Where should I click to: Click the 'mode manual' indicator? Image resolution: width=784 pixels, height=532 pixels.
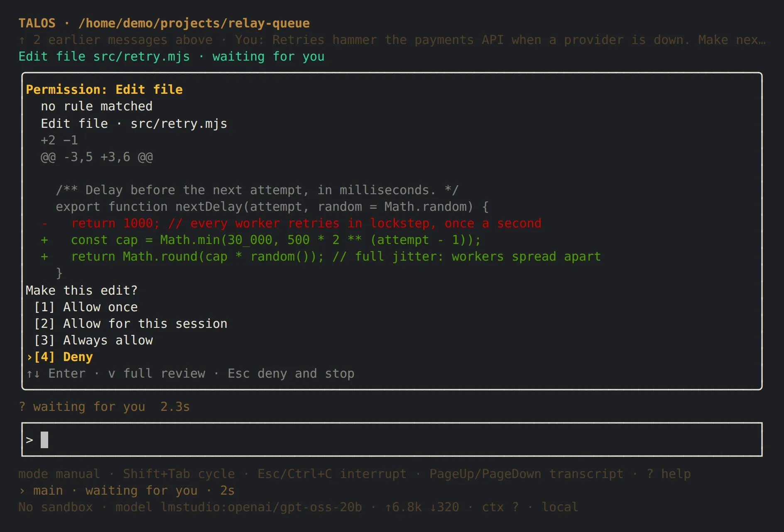click(x=59, y=474)
